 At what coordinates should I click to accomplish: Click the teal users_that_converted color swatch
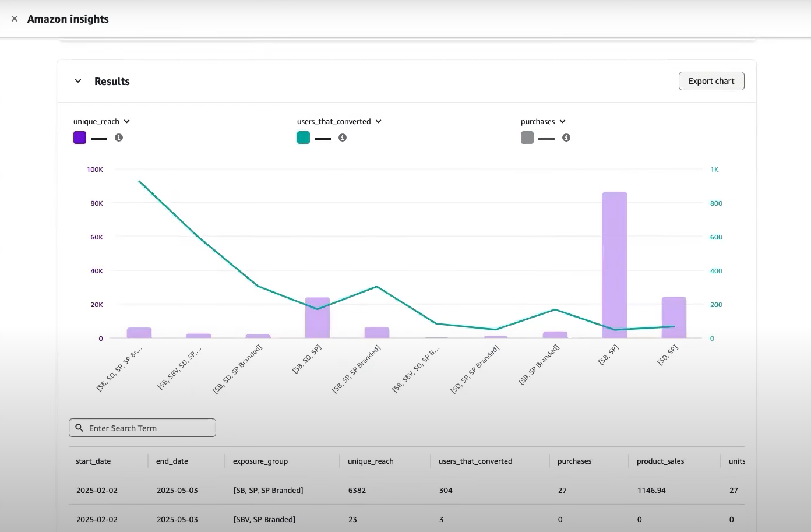point(304,138)
